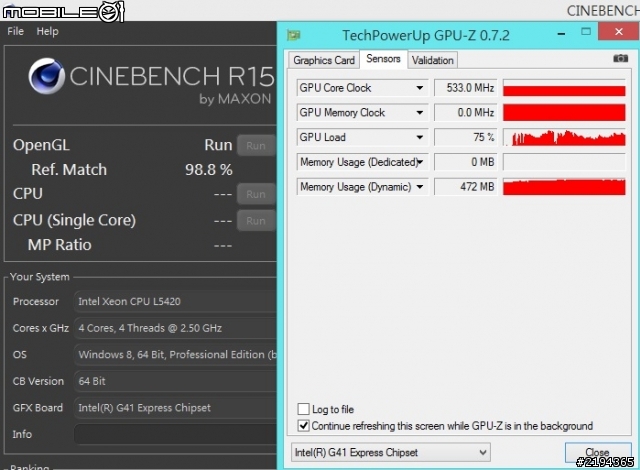
Task: Click the 472 MB dynamic memory value
Action: pyautogui.click(x=466, y=187)
